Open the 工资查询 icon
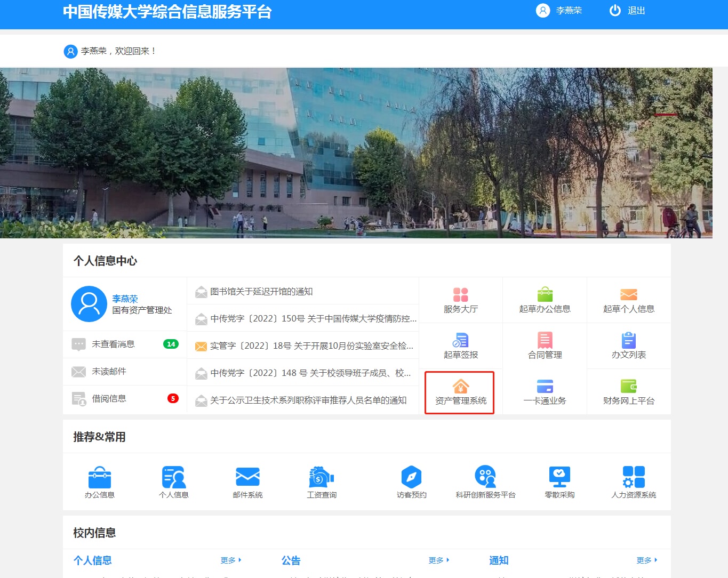 coord(321,481)
